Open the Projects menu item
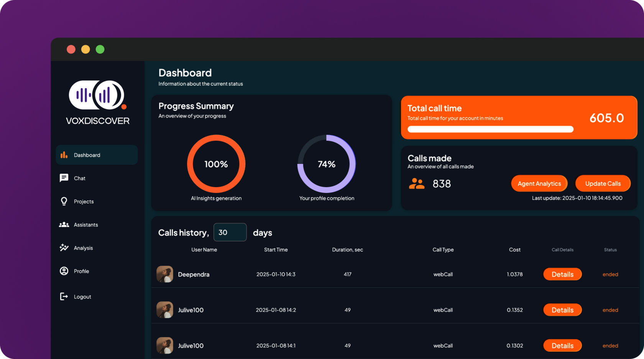644x359 pixels. pyautogui.click(x=84, y=201)
